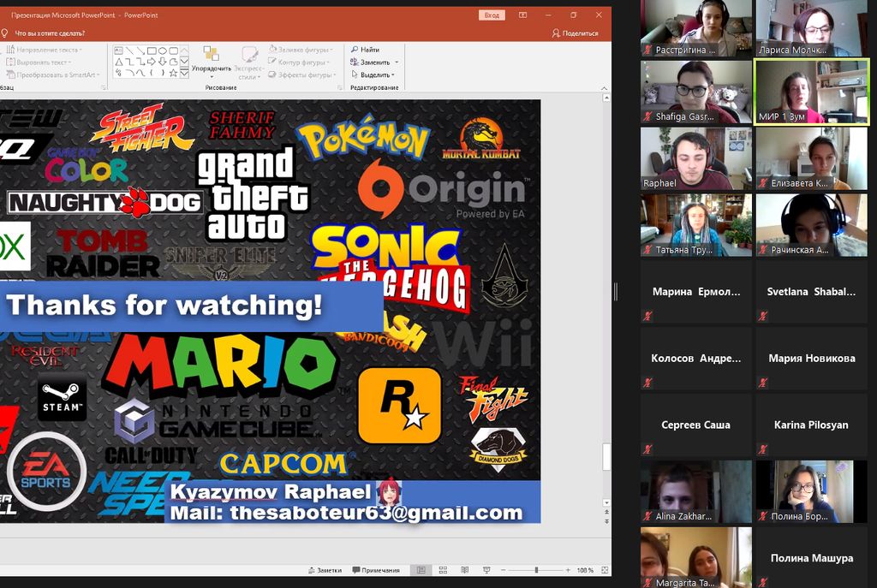
Task: Open the Drawing (Рисование) group dialog launcher
Action: pos(339,88)
